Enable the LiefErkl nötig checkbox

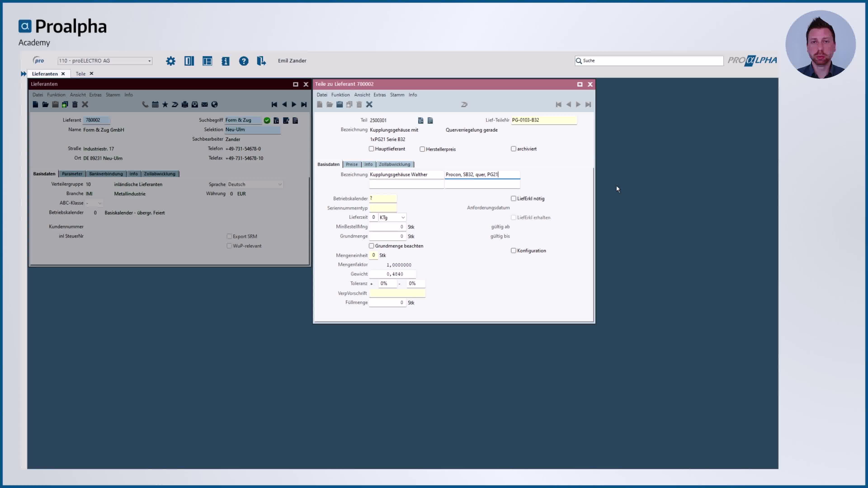514,199
